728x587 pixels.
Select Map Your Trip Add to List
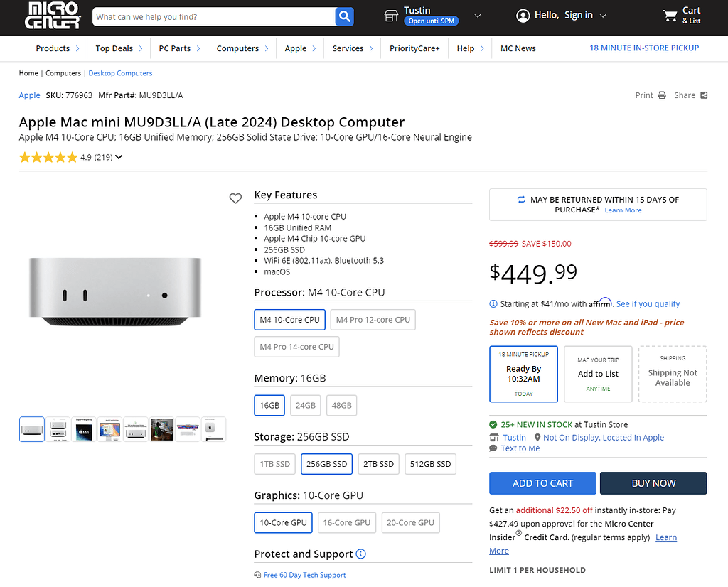(x=598, y=374)
